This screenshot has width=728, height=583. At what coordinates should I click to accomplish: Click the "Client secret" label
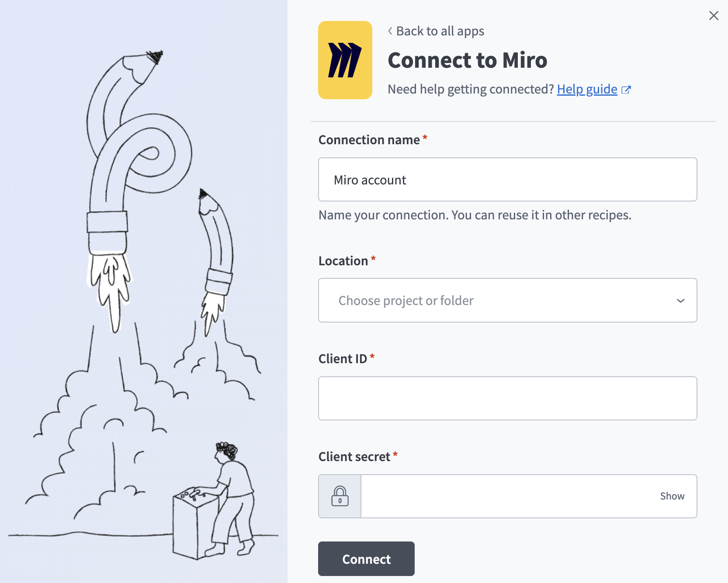(354, 457)
